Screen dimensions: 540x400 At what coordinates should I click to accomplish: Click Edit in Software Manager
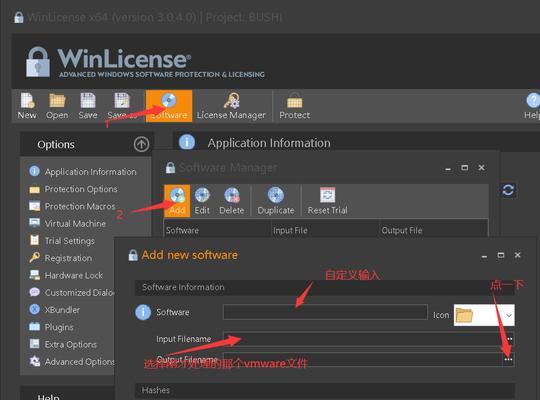pyautogui.click(x=202, y=201)
